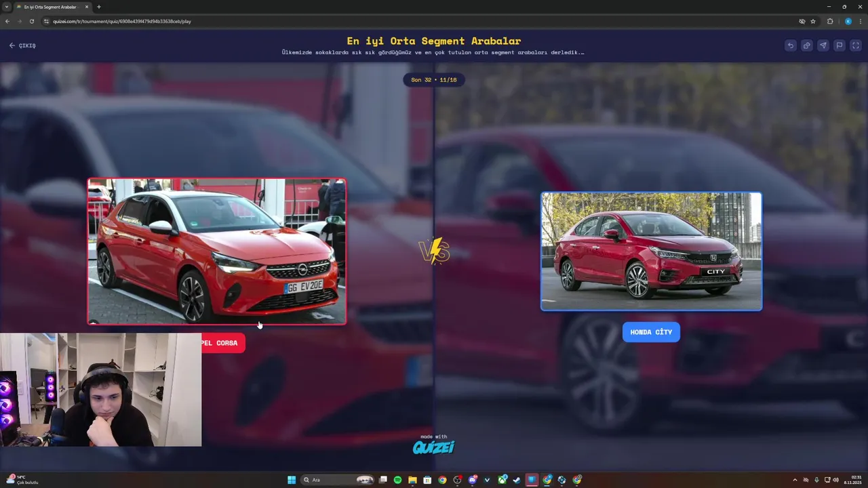Pick the Honda City photo
The width and height of the screenshot is (868, 488).
click(x=651, y=251)
